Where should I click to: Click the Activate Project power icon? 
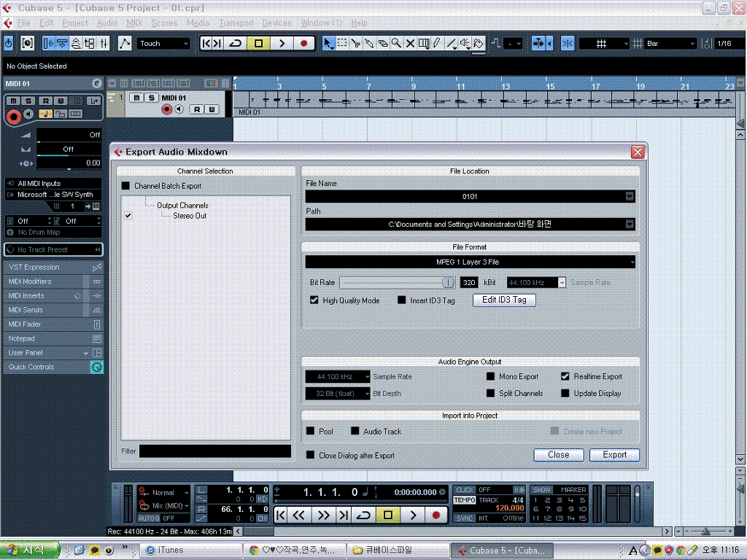pyautogui.click(x=9, y=43)
